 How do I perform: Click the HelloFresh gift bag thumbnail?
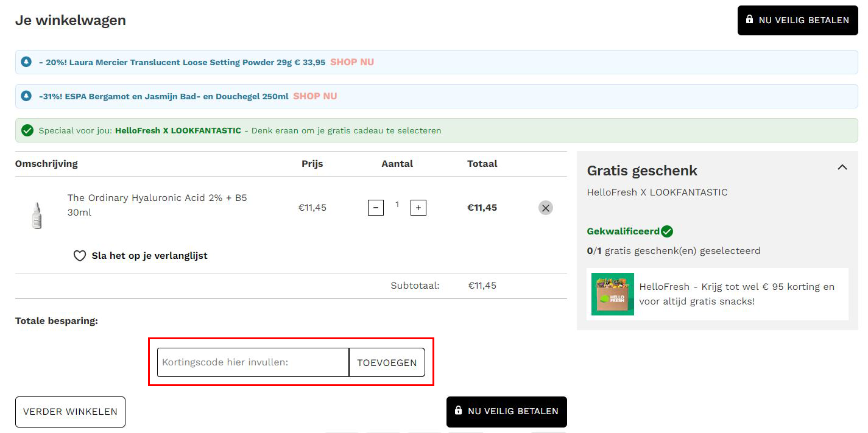pos(612,294)
